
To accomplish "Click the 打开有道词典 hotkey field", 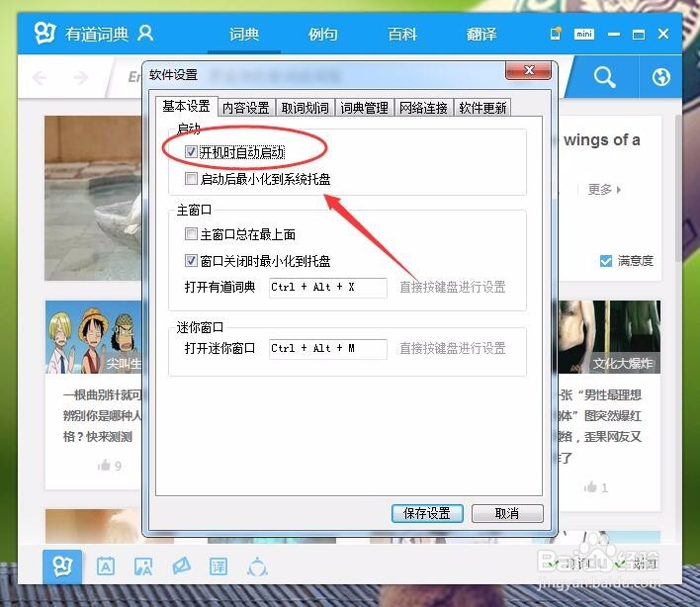I will click(328, 288).
